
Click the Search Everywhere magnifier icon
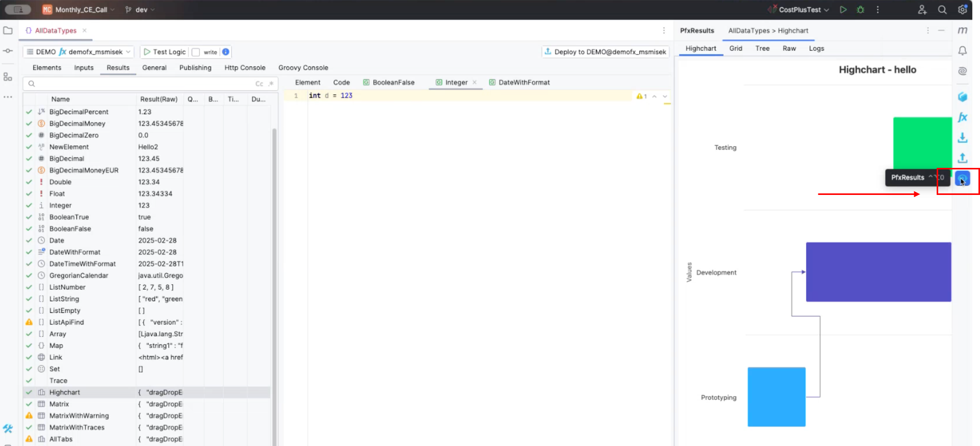coord(942,10)
